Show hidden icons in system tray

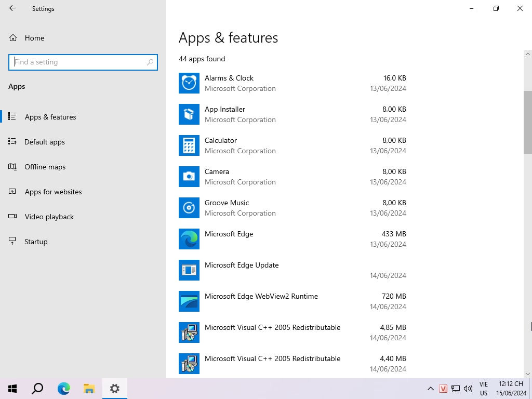(430, 389)
